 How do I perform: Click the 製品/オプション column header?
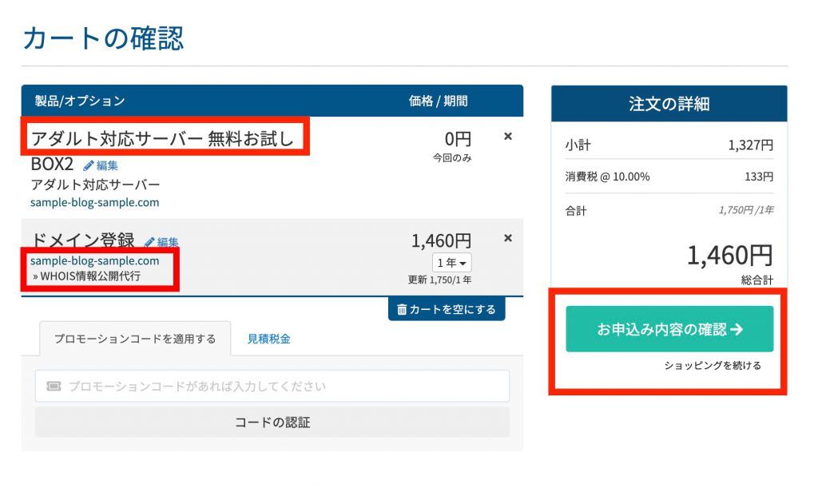click(80, 101)
